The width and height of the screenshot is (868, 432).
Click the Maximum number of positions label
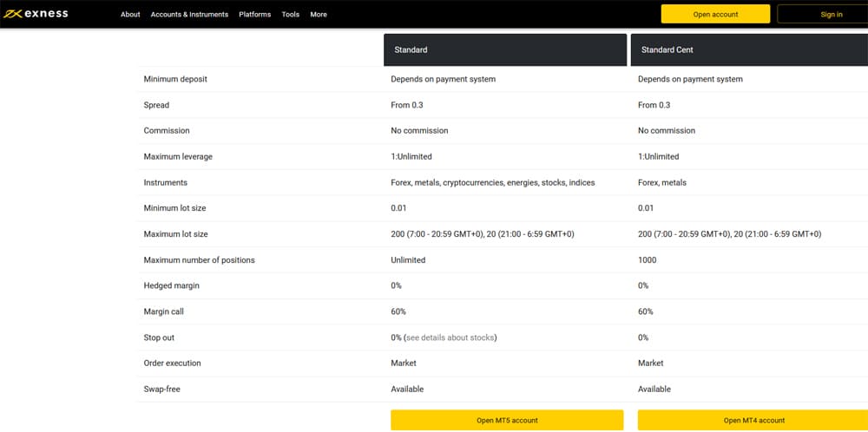(x=199, y=260)
